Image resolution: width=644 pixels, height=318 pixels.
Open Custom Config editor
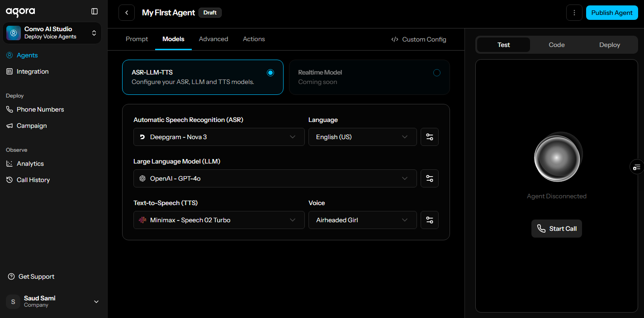[419, 39]
